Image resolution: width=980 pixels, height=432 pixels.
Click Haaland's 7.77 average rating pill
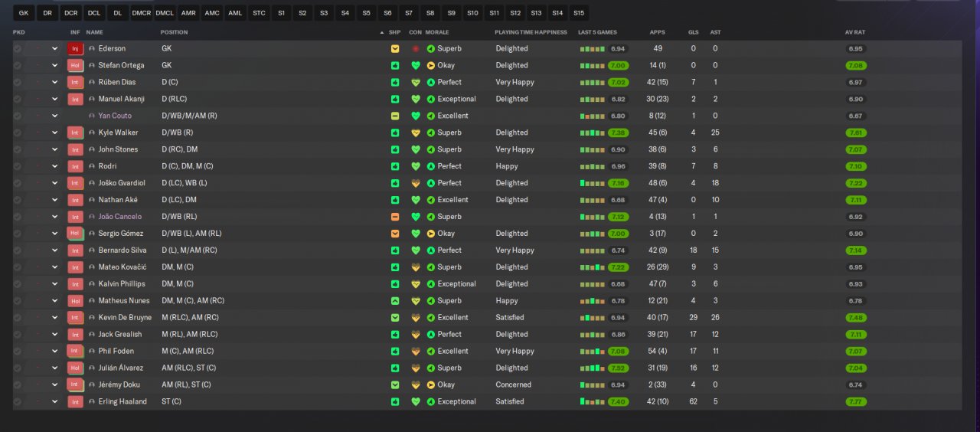pyautogui.click(x=856, y=401)
